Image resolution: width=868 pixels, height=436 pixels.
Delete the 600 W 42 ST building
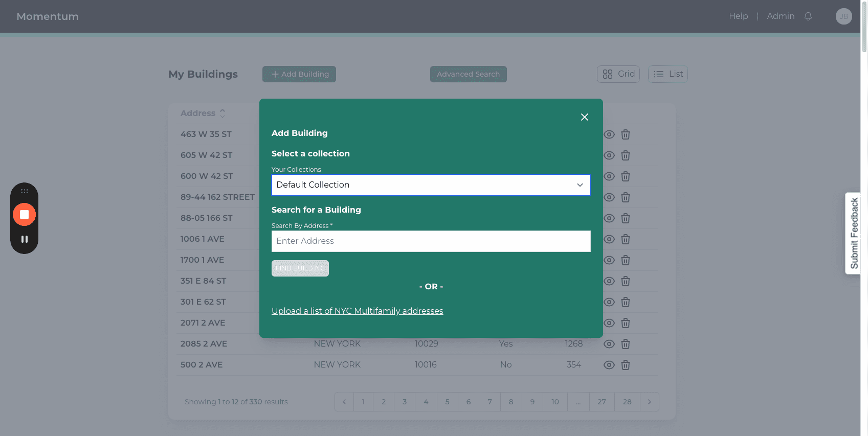pyautogui.click(x=626, y=176)
